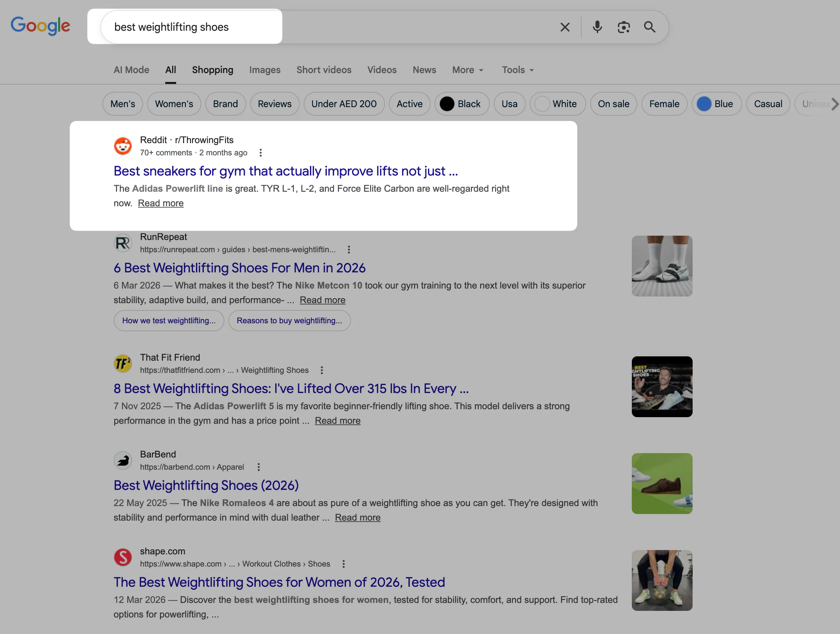Toggle the Black color filter chip
Screen dimensions: 840x634
pos(461,104)
